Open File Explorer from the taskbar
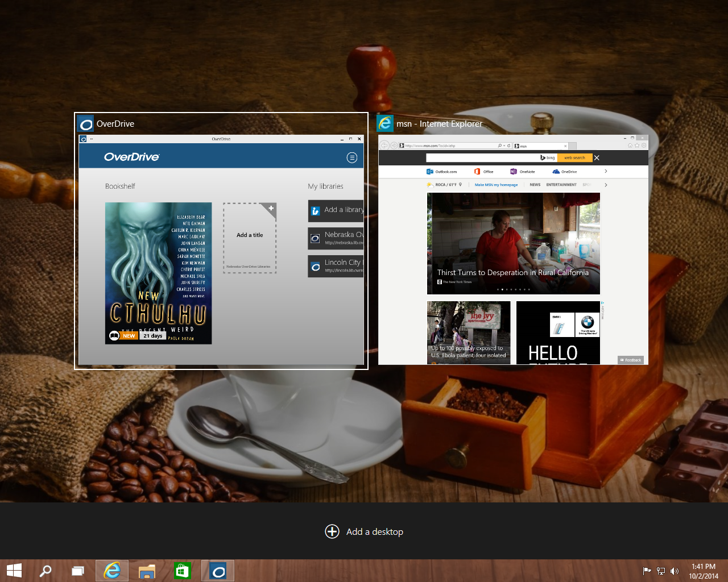The image size is (728, 582). 147,571
